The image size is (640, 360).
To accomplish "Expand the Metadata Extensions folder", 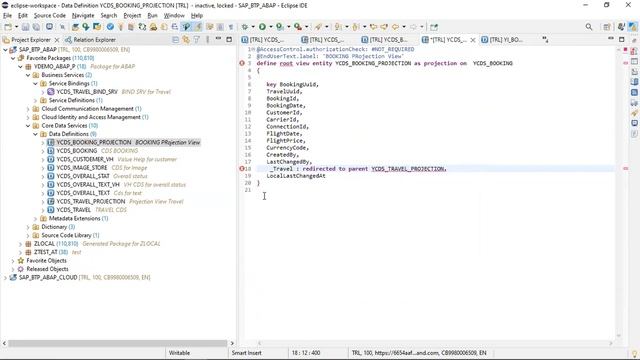I will [36, 219].
